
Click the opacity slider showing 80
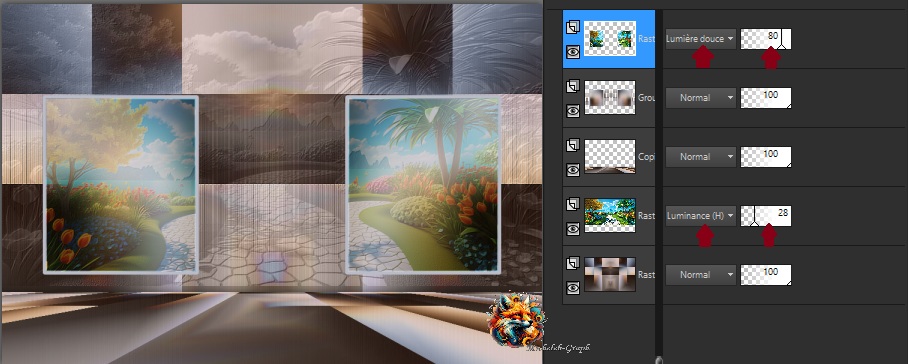[766, 39]
